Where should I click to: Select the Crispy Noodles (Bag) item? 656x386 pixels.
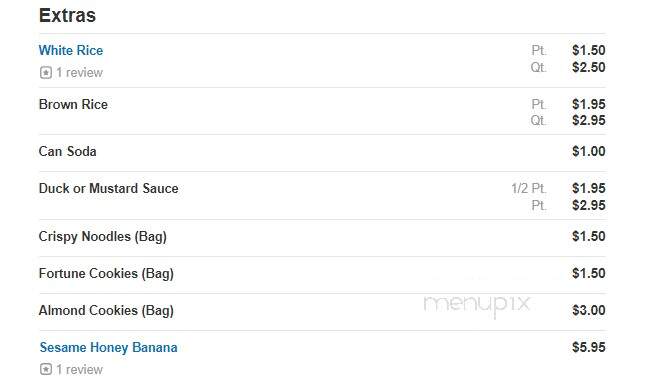(102, 236)
